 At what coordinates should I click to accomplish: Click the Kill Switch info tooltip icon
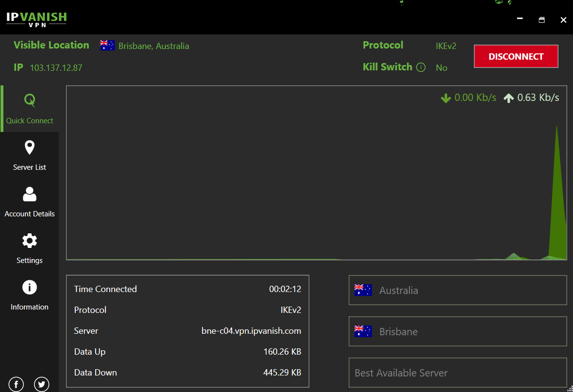click(421, 67)
